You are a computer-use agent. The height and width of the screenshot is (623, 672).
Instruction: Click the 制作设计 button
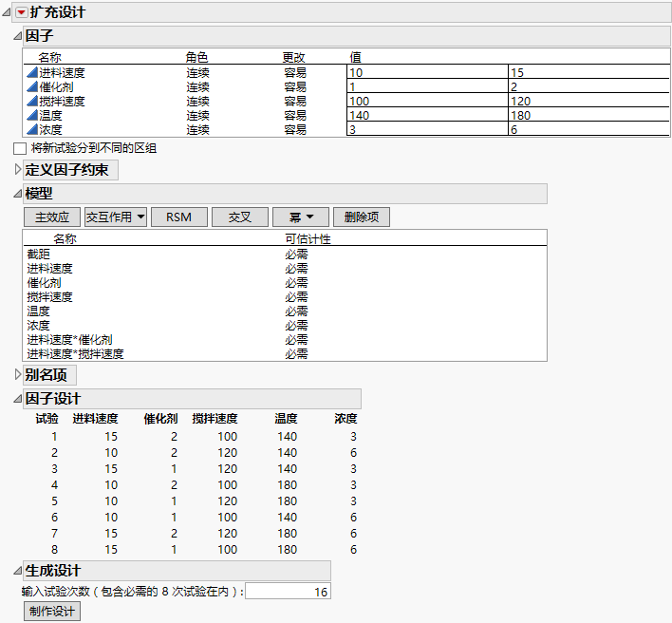52,611
